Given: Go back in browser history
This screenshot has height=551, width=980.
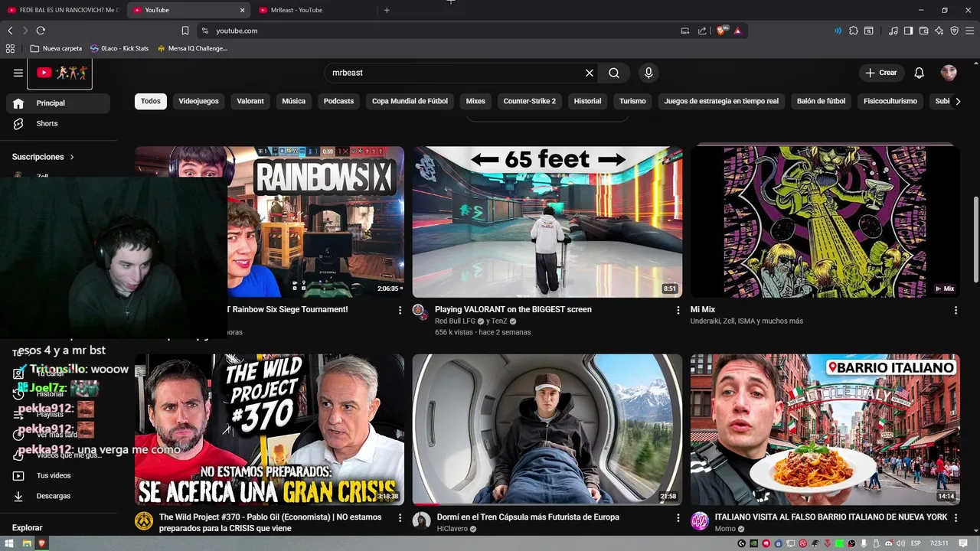Looking at the screenshot, I should [x=10, y=31].
